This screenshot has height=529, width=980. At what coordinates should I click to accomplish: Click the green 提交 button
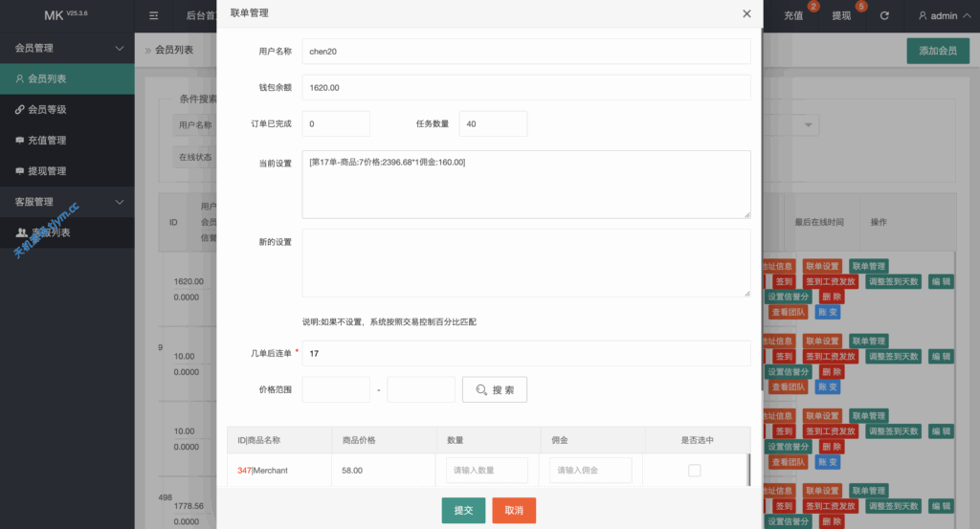tap(463, 511)
